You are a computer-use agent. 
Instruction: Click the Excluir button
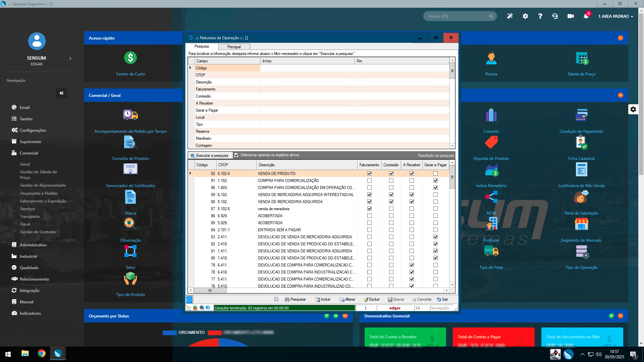click(372, 299)
